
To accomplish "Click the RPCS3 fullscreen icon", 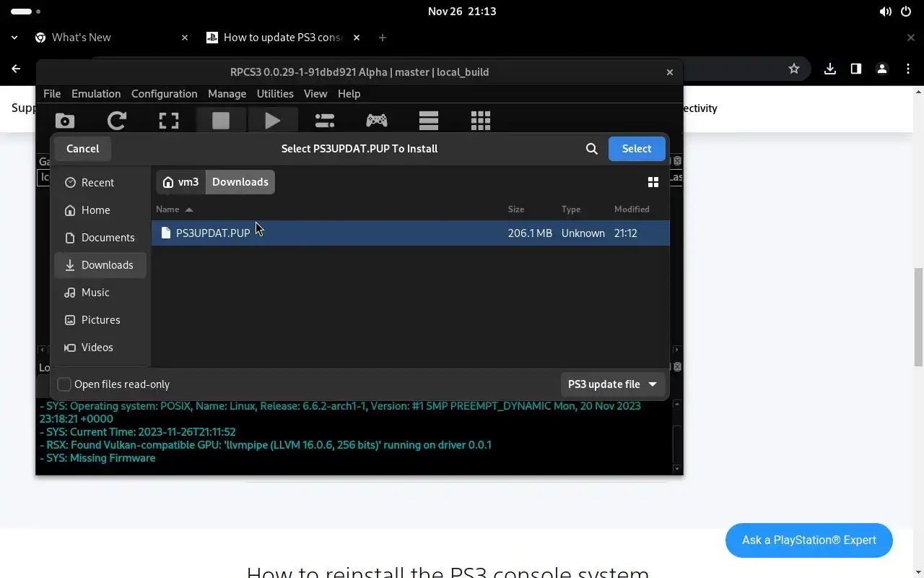I will click(x=169, y=121).
